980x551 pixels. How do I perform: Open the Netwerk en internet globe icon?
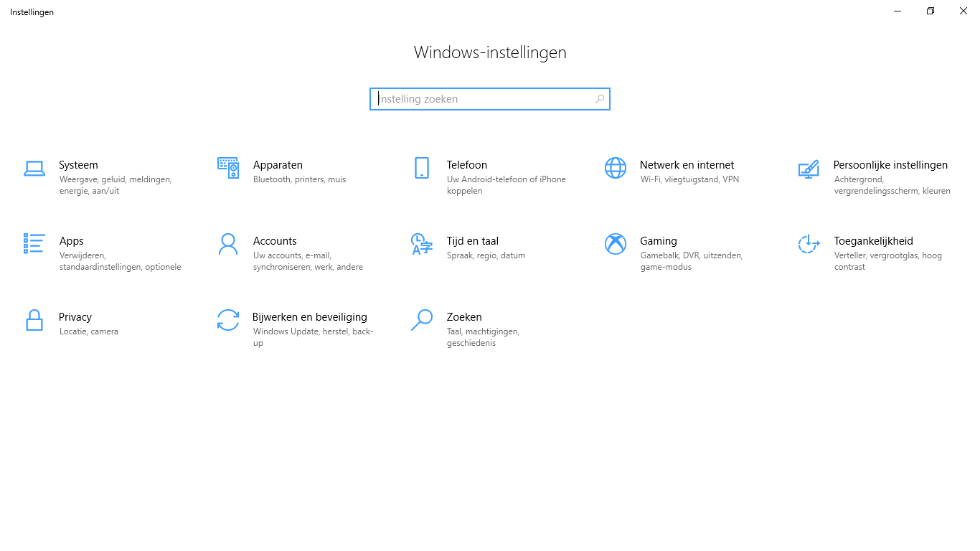tap(616, 168)
